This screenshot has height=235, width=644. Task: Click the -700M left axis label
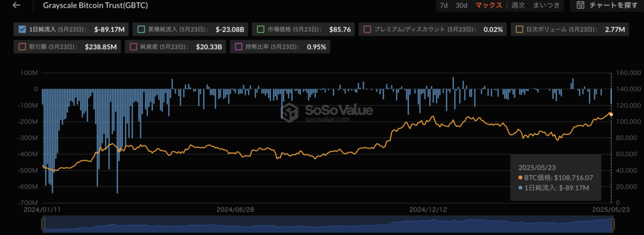click(x=28, y=202)
